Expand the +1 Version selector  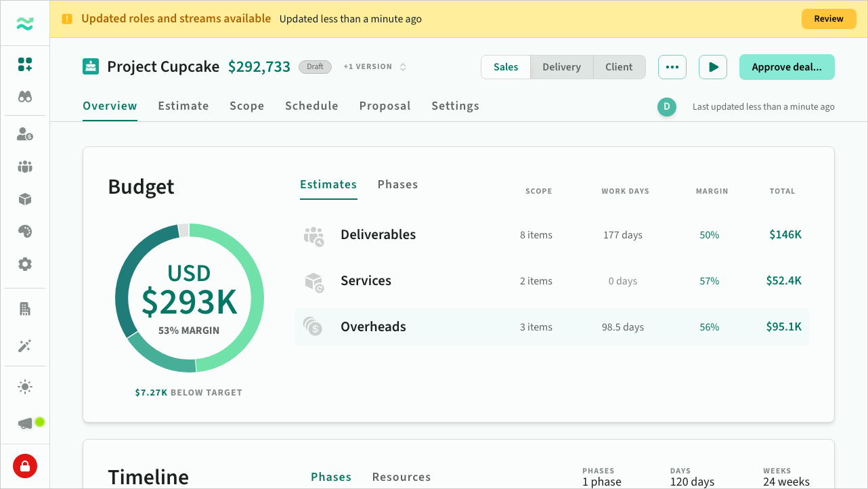pyautogui.click(x=374, y=67)
